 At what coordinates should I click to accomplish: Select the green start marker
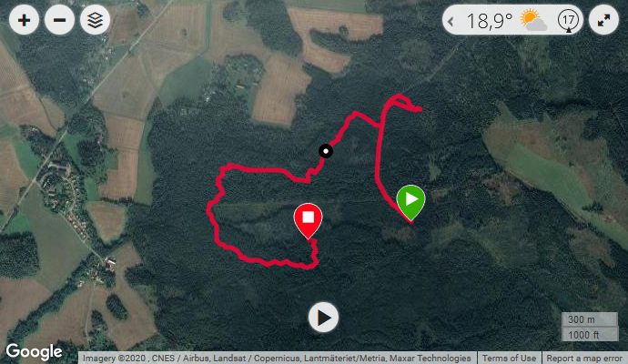410,201
